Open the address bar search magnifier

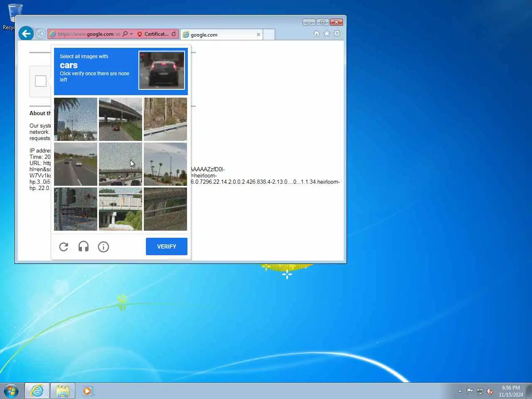tap(125, 34)
